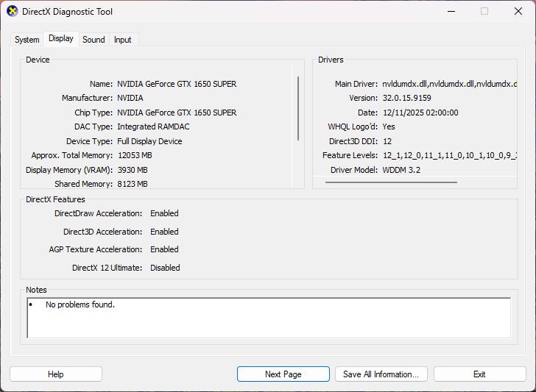Click the Next Page button
The height and width of the screenshot is (392, 536).
[x=283, y=374]
